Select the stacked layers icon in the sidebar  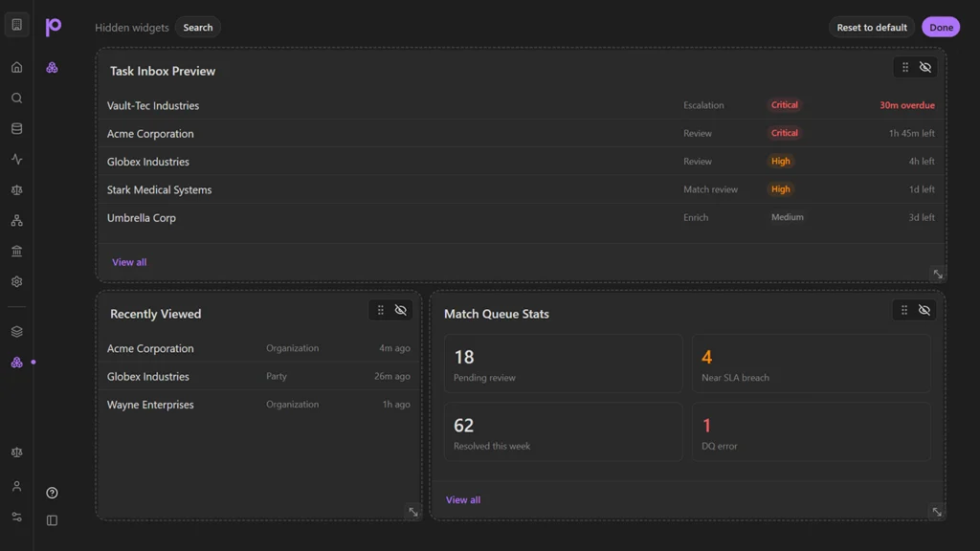[17, 332]
